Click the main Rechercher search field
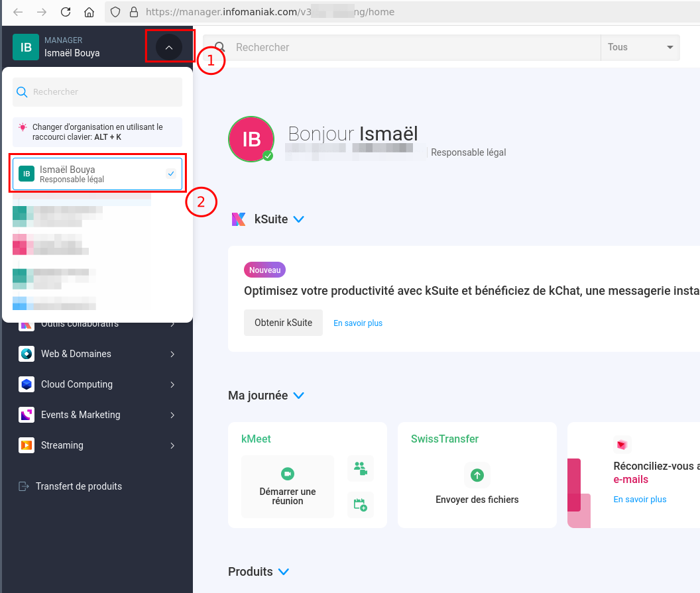700x593 pixels. click(402, 47)
